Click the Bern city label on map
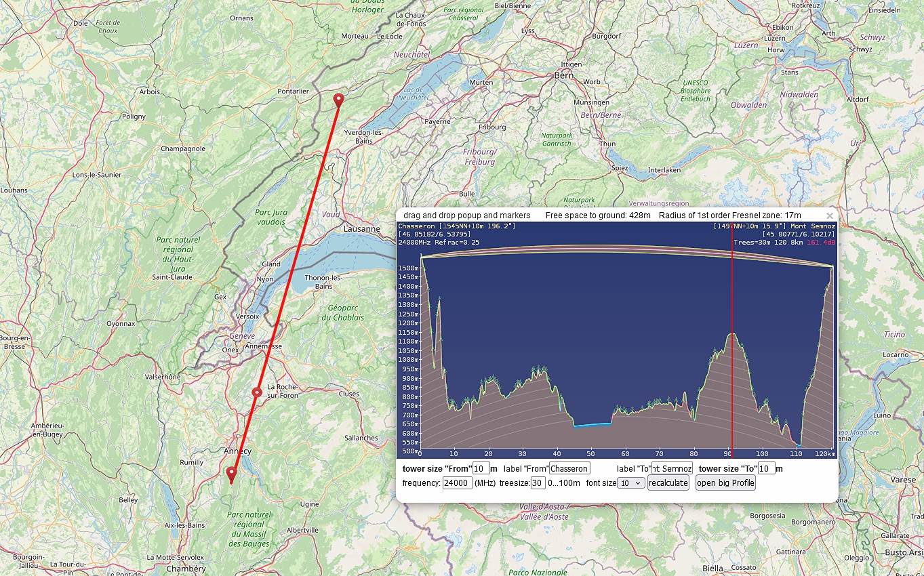The width and height of the screenshot is (924, 576). click(x=563, y=76)
